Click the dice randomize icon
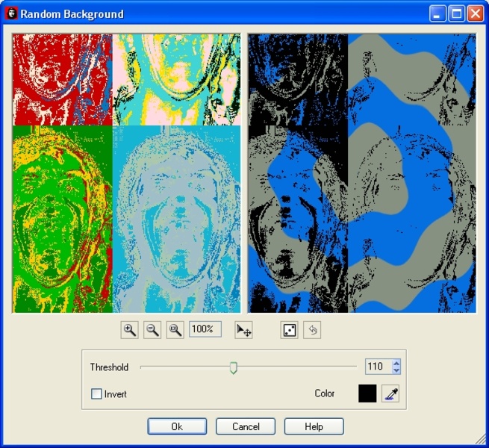489x448 pixels. [290, 330]
